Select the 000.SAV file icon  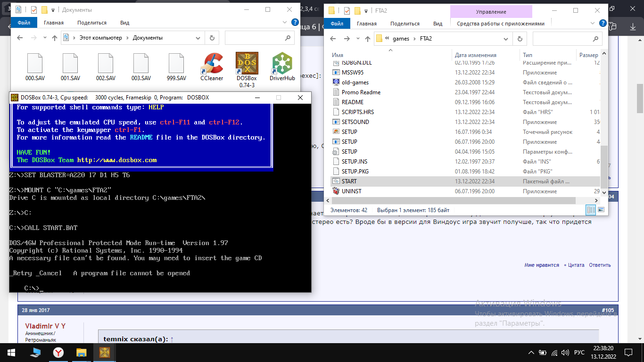[x=35, y=64]
